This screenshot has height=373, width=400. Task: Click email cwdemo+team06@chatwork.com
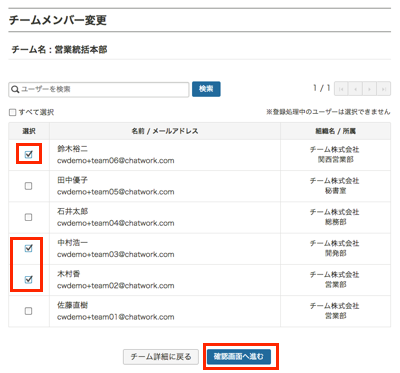(116, 161)
